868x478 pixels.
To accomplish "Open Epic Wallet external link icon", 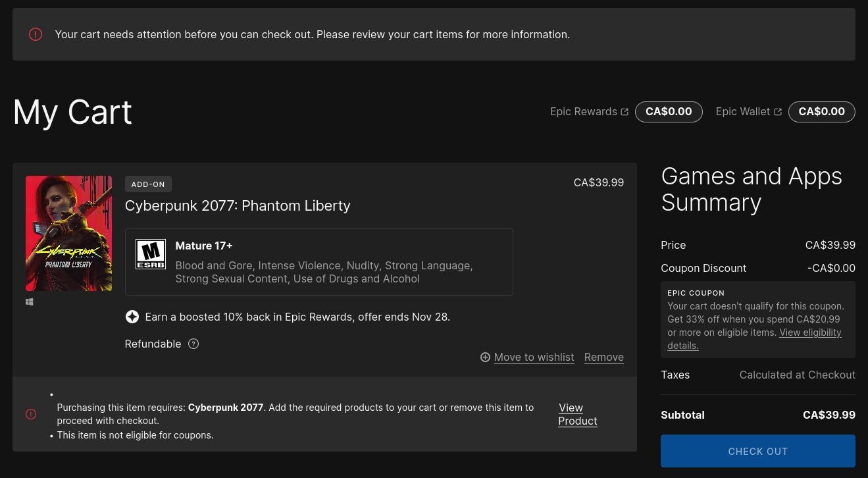I will coord(778,112).
